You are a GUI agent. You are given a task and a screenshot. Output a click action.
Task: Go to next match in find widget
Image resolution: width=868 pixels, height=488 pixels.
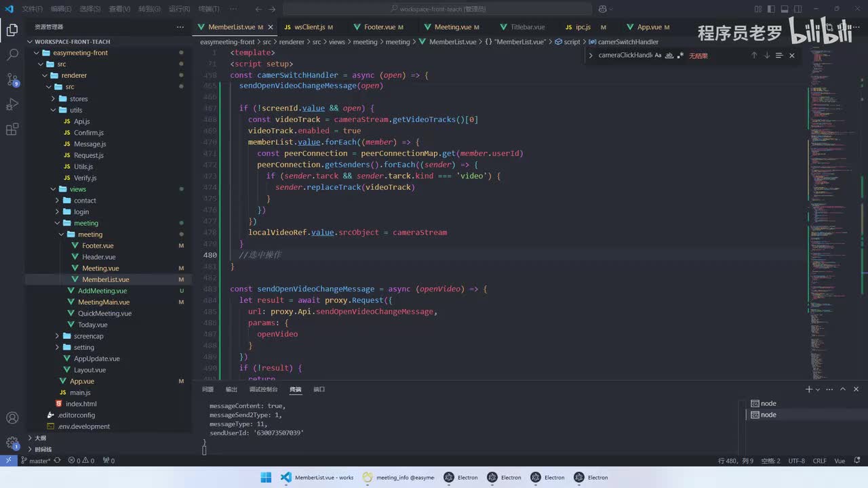pos(767,56)
